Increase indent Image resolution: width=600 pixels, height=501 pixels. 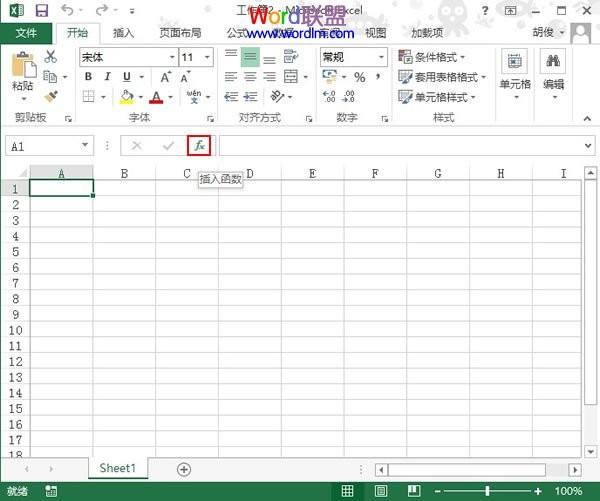[x=250, y=97]
